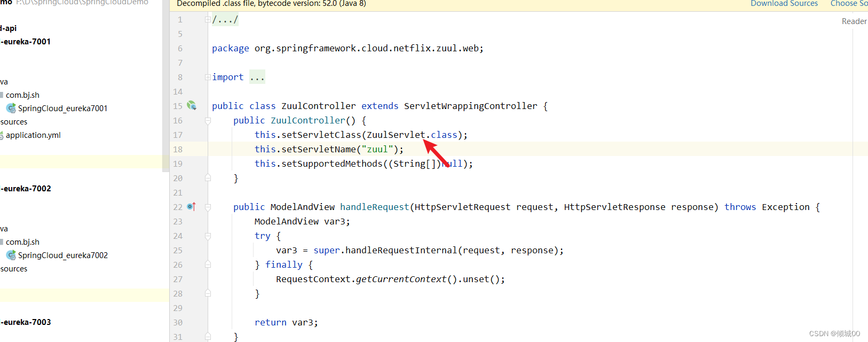
Task: Click the class gutter icon at line 15
Action: [x=192, y=106]
